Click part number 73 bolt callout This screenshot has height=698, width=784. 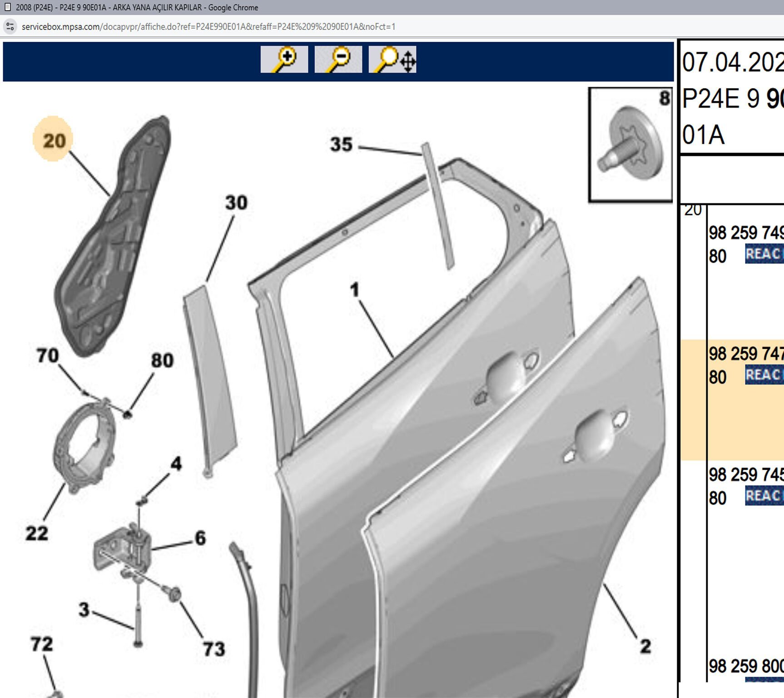click(213, 649)
